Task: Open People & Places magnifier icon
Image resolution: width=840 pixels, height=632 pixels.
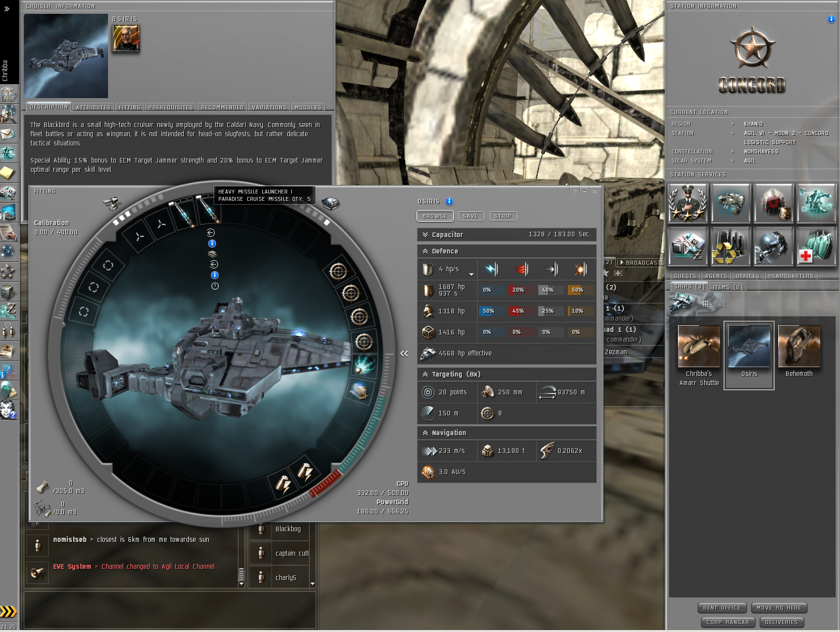Action: coord(8,113)
